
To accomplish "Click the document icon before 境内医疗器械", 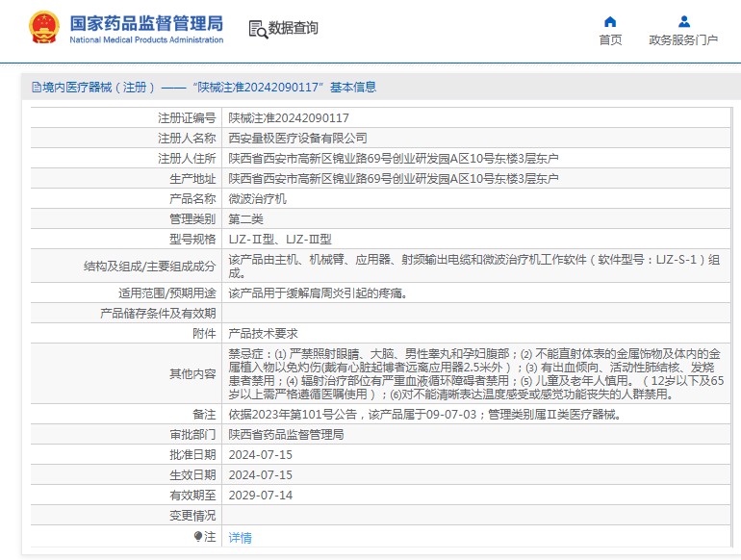I will 36,88.
